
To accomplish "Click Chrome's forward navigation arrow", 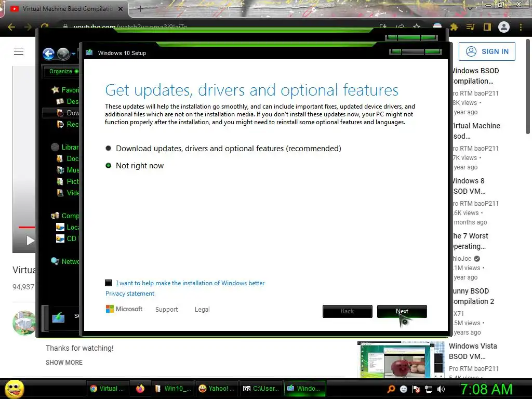I will click(x=28, y=27).
